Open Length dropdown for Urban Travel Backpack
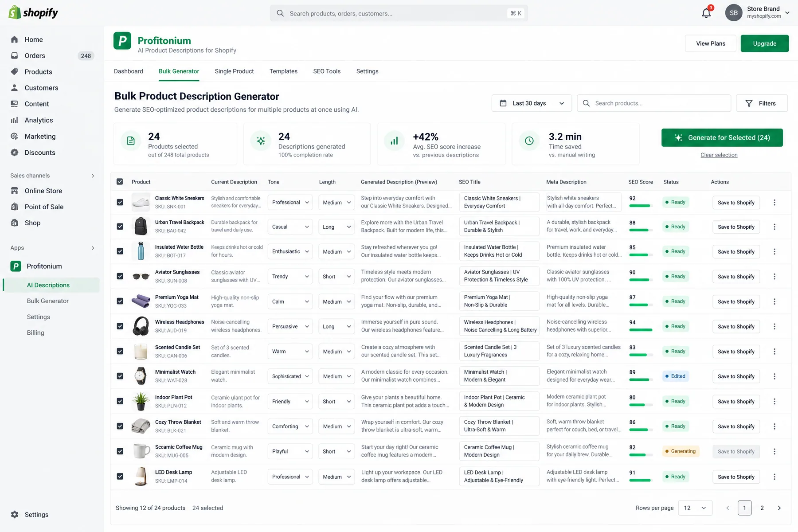This screenshot has width=798, height=532. 337,227
